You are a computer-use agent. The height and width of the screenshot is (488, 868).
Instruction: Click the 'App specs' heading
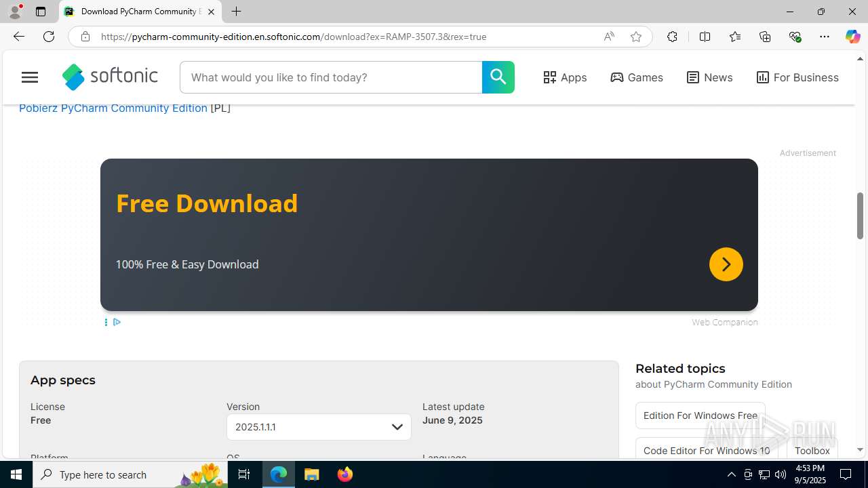point(63,380)
